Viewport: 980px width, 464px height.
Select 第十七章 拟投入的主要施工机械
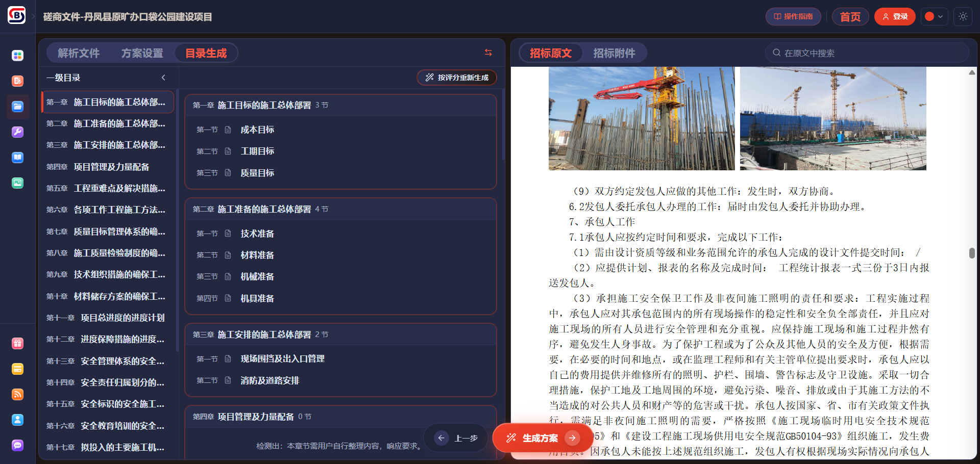108,447
